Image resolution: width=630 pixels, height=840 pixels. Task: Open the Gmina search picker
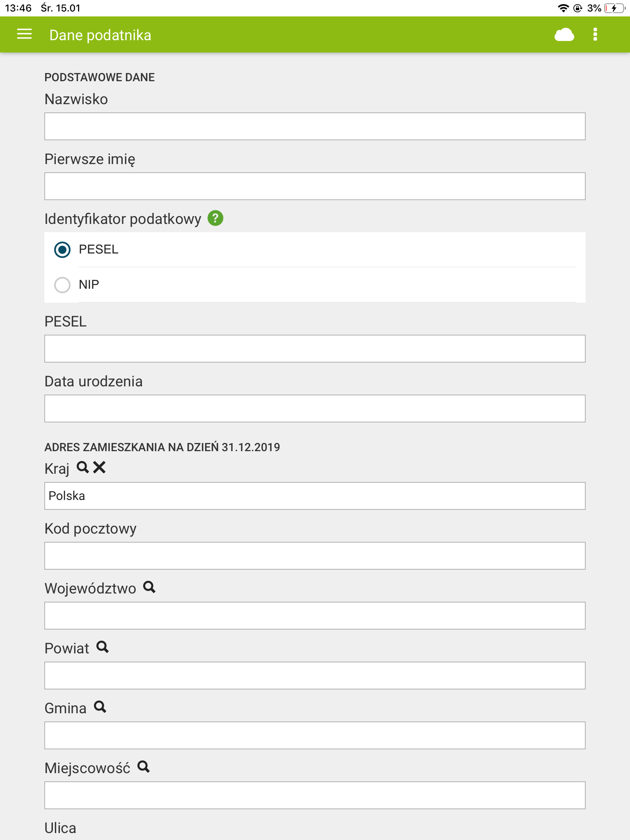pyautogui.click(x=101, y=707)
